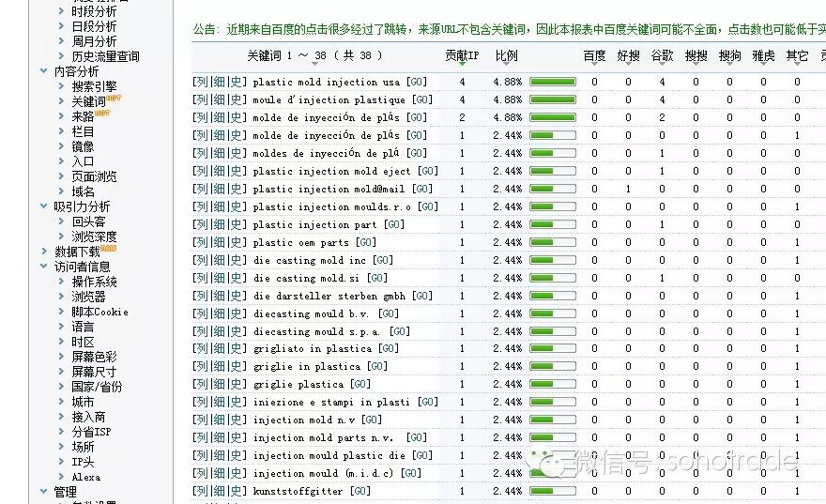The image size is (826, 504).
Task: Select 关键词 in the sidebar menu
Action: 88,101
